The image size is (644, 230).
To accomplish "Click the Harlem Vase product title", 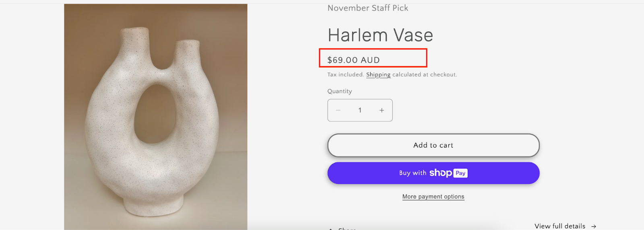I will tap(380, 35).
